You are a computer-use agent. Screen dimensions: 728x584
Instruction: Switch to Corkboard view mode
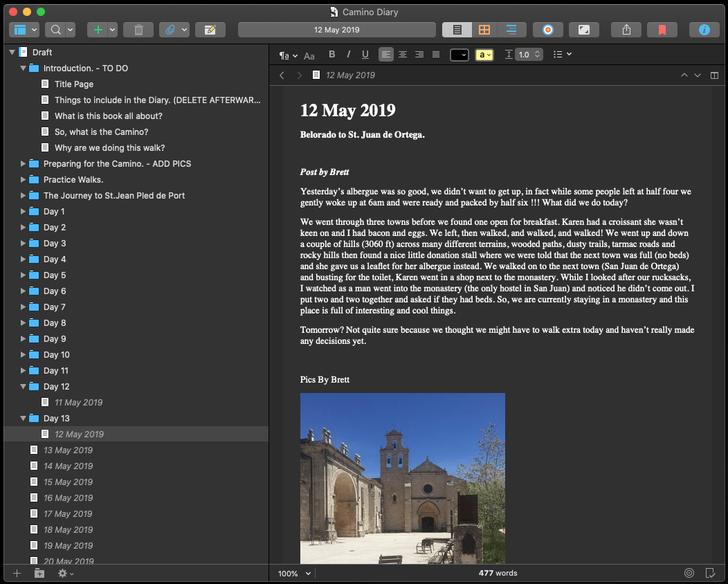coord(484,30)
